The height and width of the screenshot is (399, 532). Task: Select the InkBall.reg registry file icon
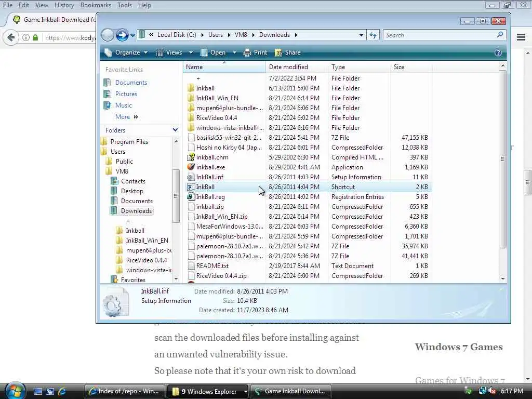pyautogui.click(x=191, y=196)
